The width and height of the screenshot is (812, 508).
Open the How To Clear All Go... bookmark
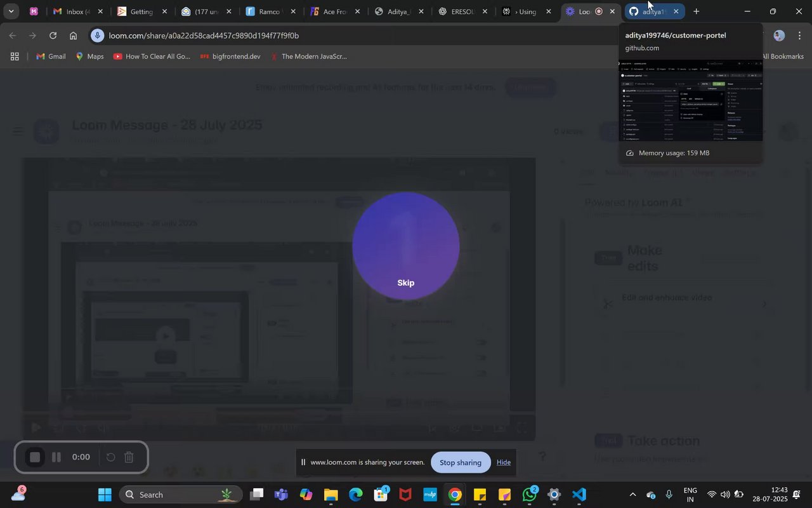(152, 57)
